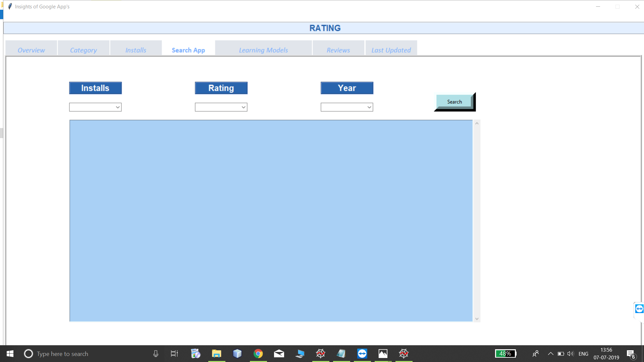Expand the Rating dropdown

[x=244, y=107]
